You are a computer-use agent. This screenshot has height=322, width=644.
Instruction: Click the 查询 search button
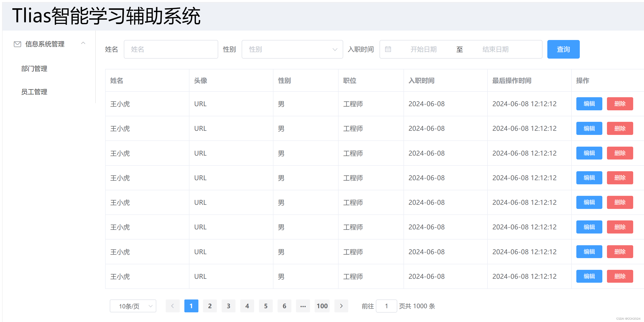point(563,49)
